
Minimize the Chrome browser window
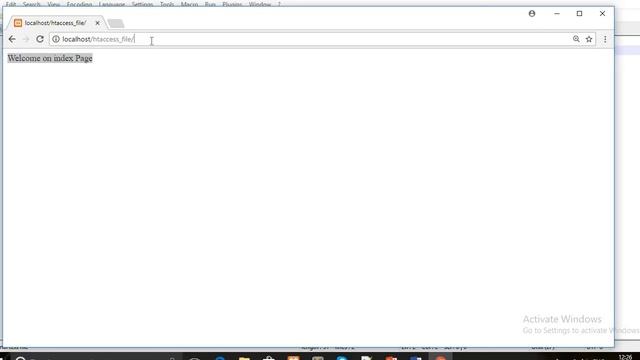pos(557,13)
